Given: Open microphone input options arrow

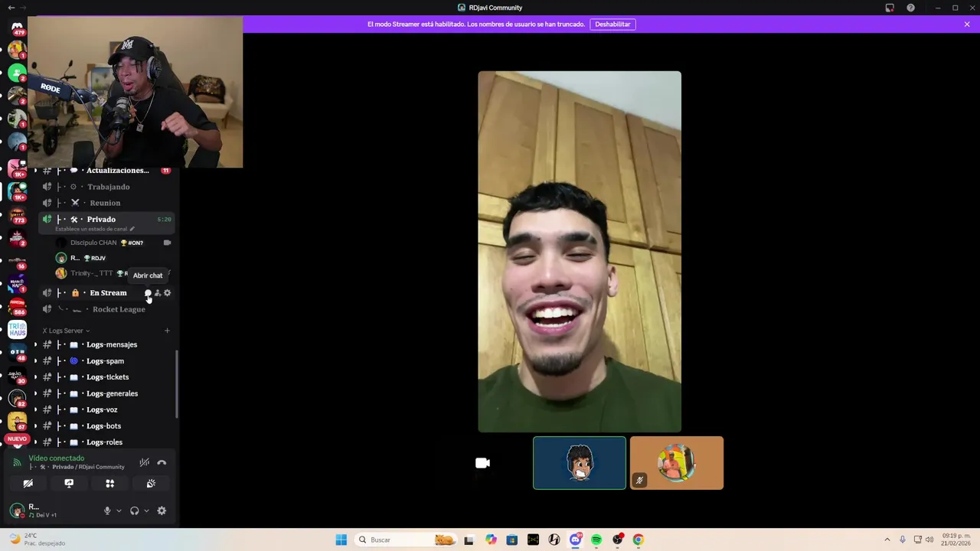Looking at the screenshot, I should coord(119,510).
